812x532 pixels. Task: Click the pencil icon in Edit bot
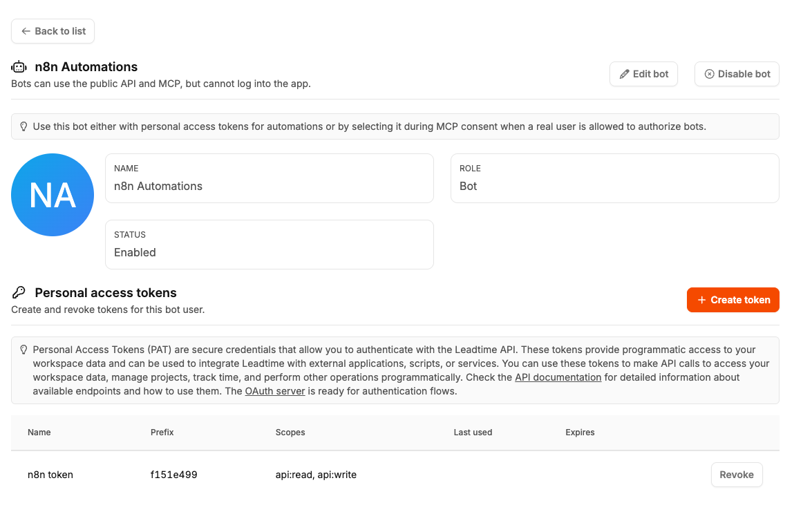click(x=624, y=74)
